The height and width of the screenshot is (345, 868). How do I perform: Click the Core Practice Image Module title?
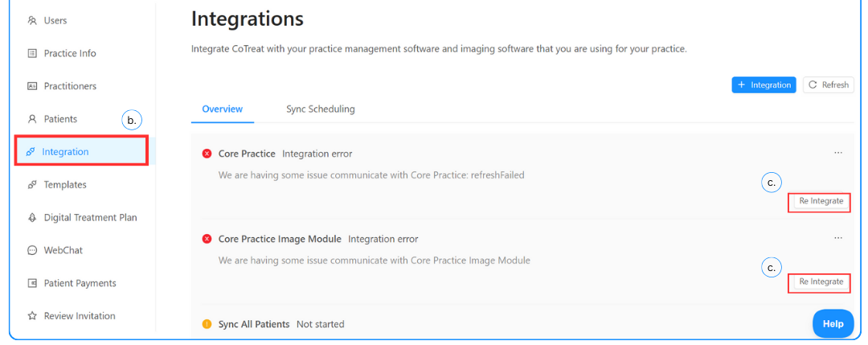280,239
